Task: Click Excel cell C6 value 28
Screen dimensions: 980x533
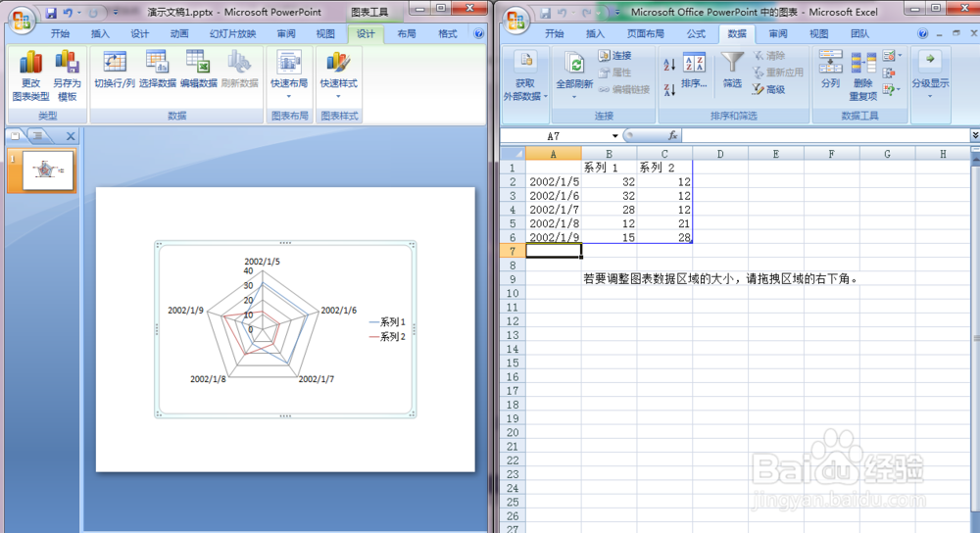Action: coord(664,237)
